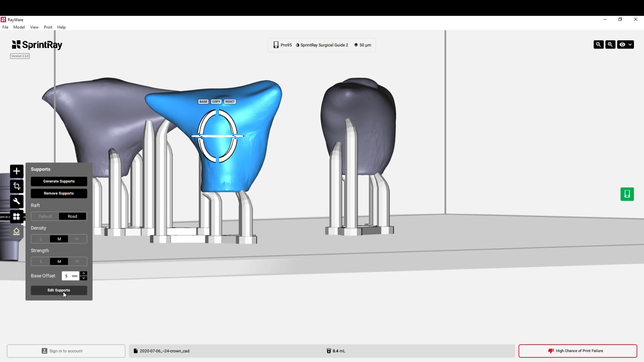644x362 pixels.
Task: Select the SprintRay Surgical Guide 2 resin
Action: [322, 45]
